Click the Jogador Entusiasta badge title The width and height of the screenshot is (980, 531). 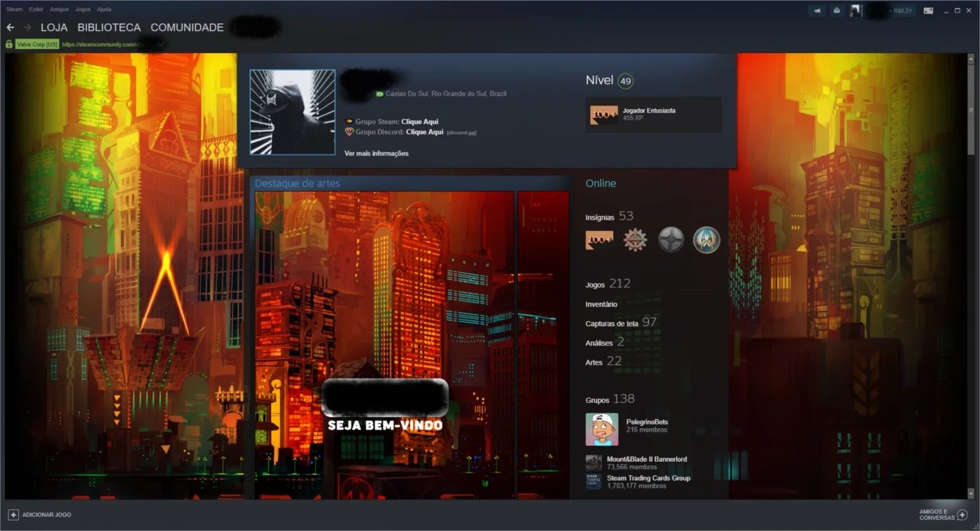[649, 111]
